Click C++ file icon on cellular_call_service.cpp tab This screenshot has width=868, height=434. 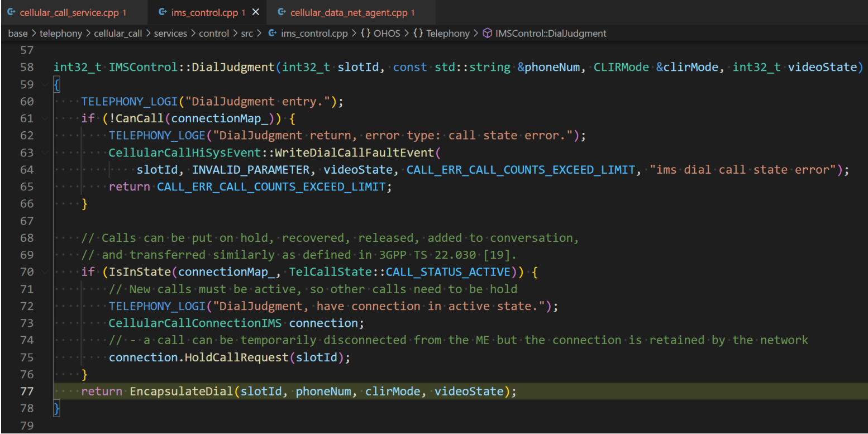[x=12, y=12]
